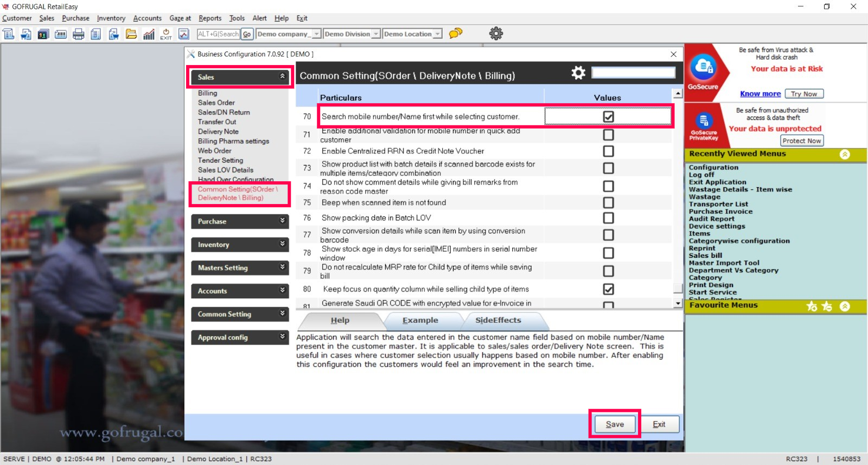
Task: Open the Demo Location dropdown
Action: coord(438,34)
